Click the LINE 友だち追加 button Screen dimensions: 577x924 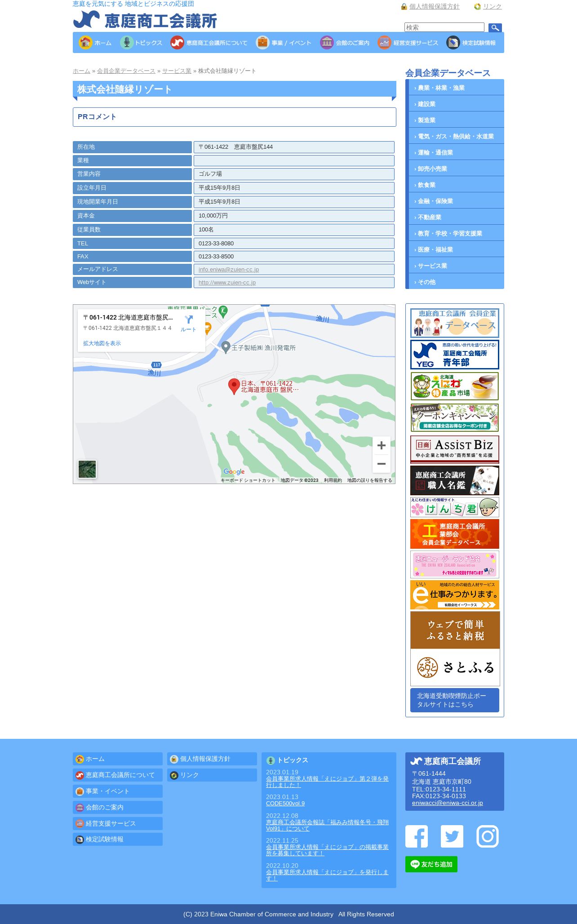coord(431,864)
